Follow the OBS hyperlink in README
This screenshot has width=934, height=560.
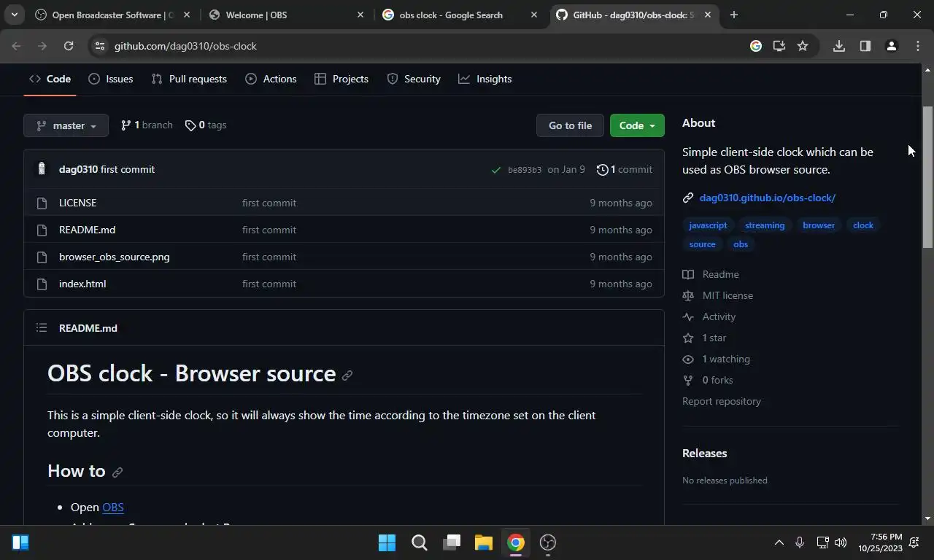113,507
